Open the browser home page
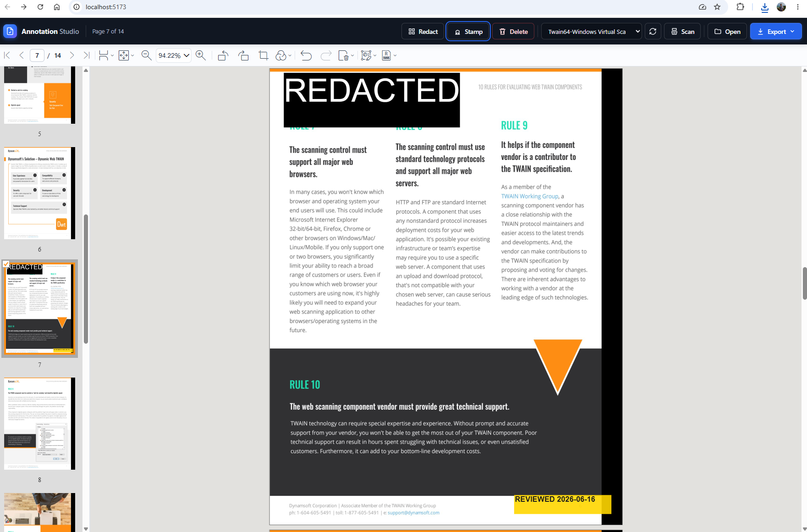This screenshot has height=532, width=807. pyautogui.click(x=57, y=7)
